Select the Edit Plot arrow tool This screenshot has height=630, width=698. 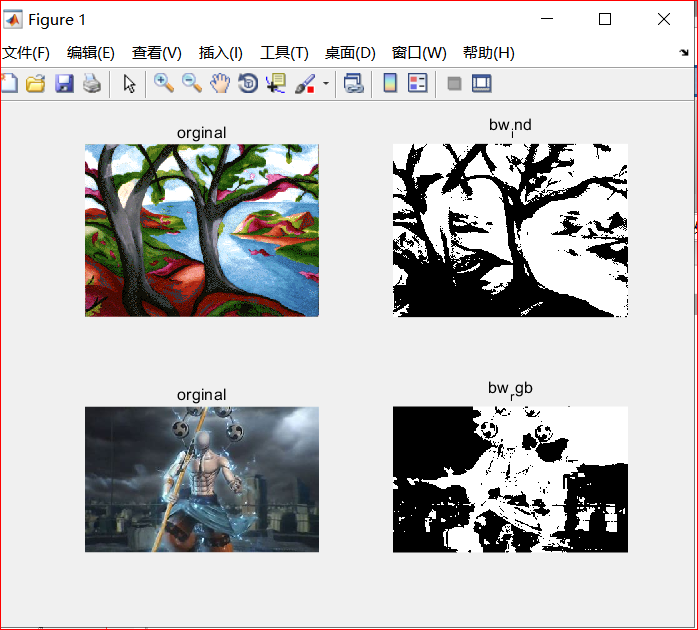(130, 83)
